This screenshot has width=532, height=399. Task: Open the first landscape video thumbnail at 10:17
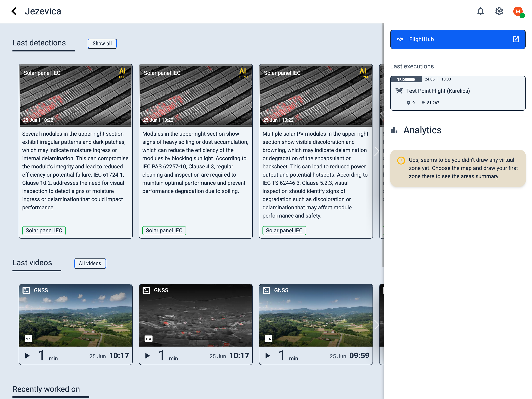coord(76,315)
